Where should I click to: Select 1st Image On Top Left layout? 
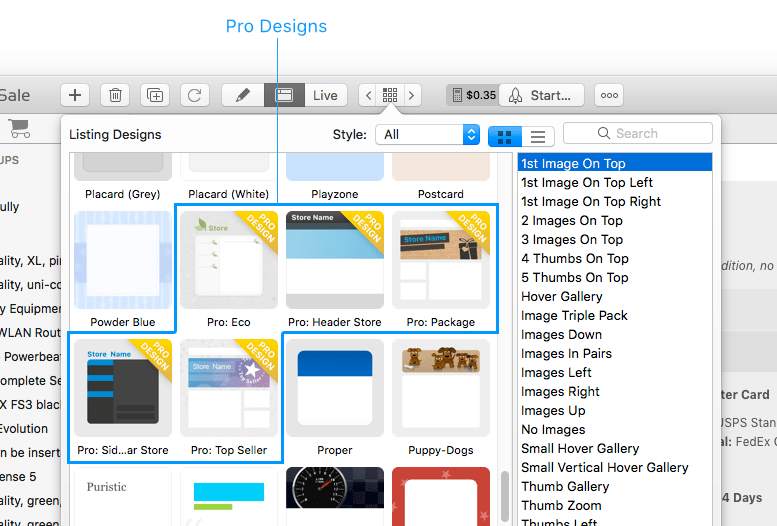click(615, 182)
